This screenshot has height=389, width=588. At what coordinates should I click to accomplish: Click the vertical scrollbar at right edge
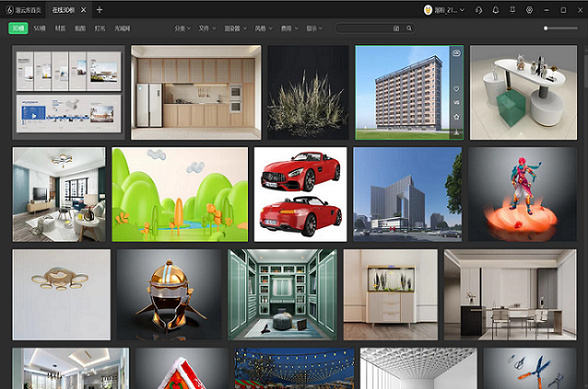click(x=586, y=71)
